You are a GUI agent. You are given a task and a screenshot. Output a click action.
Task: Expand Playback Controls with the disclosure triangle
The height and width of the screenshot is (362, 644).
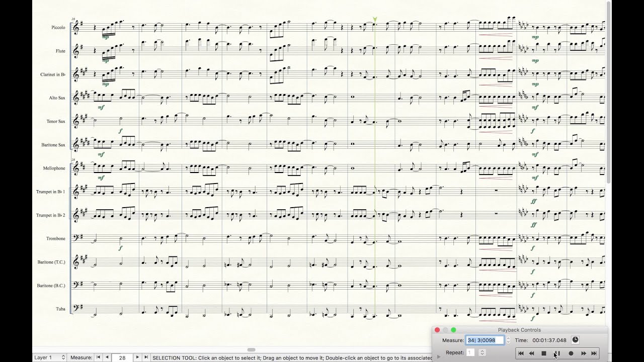click(438, 356)
